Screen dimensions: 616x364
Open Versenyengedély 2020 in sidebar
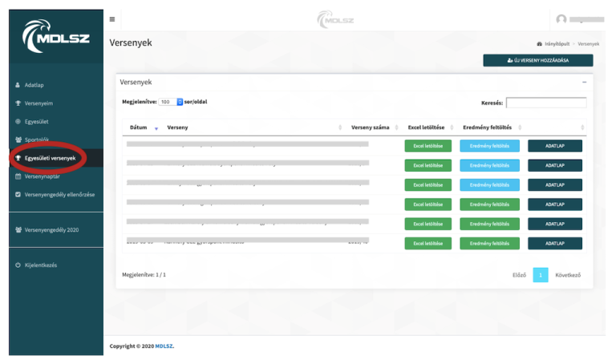coord(51,230)
